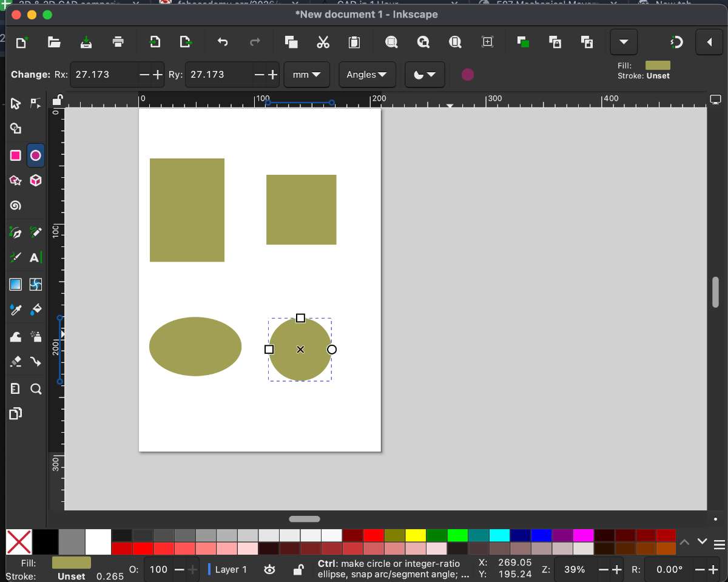Viewport: 728px width, 582px height.
Task: Select the Mesh gradient tool
Action: (36, 285)
